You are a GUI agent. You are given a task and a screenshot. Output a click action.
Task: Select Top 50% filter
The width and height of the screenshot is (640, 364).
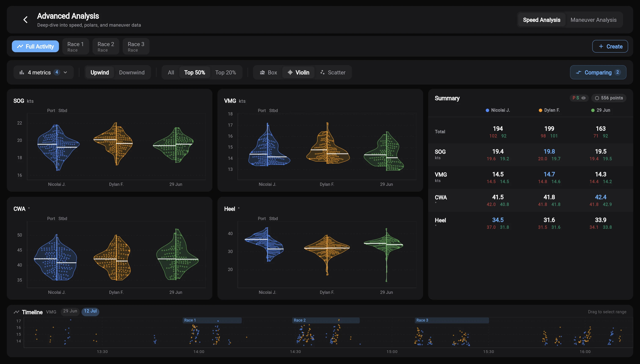(x=194, y=73)
